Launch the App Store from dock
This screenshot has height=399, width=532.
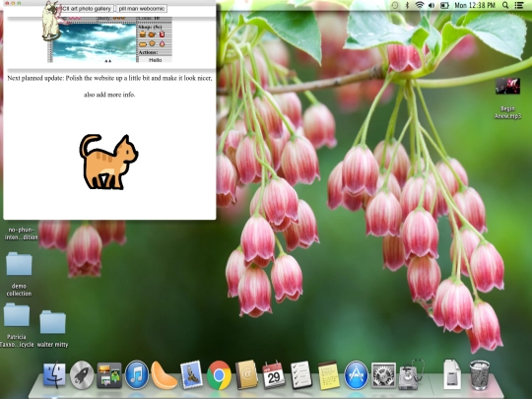(356, 375)
